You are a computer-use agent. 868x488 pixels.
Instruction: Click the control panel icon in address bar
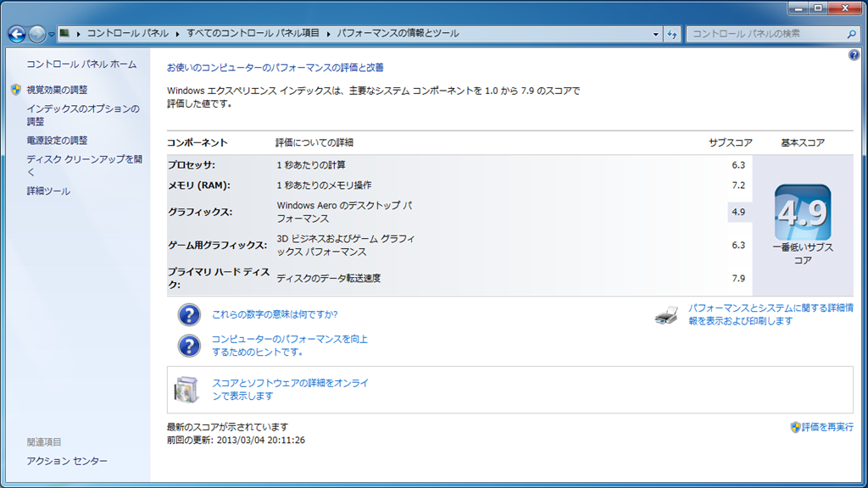[64, 33]
